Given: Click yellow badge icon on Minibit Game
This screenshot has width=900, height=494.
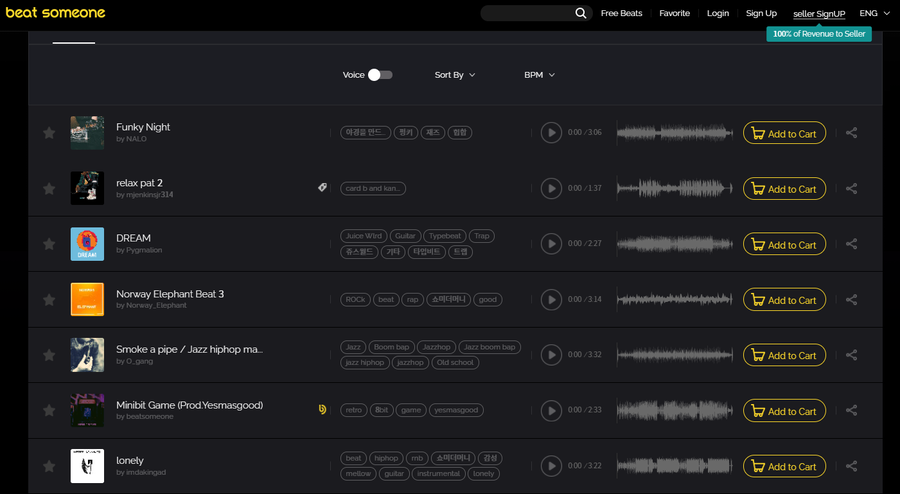Looking at the screenshot, I should coord(322,409).
